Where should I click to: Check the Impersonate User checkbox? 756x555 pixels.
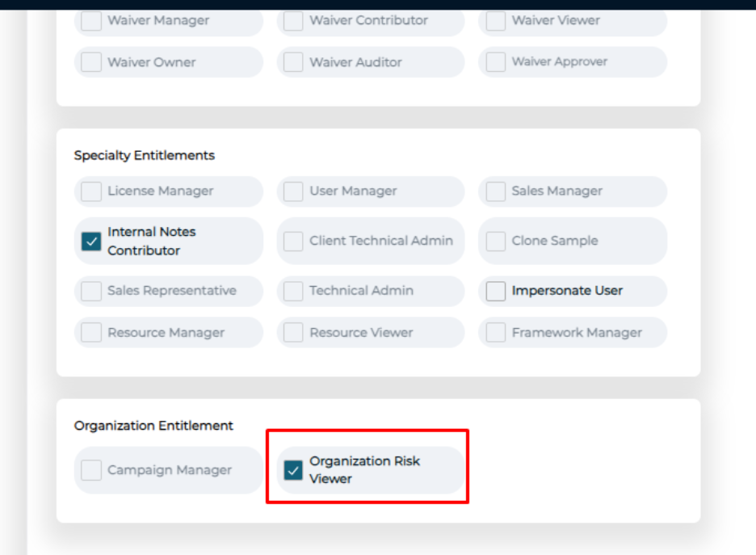[495, 291]
